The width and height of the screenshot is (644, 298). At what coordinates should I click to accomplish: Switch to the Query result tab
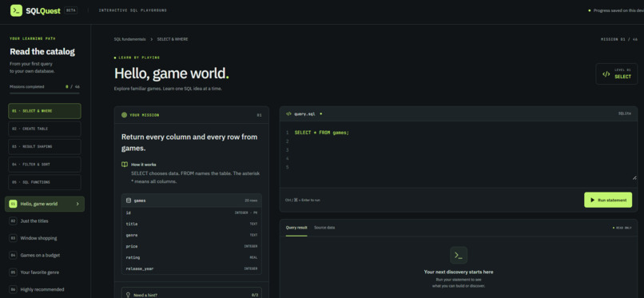coord(296,228)
